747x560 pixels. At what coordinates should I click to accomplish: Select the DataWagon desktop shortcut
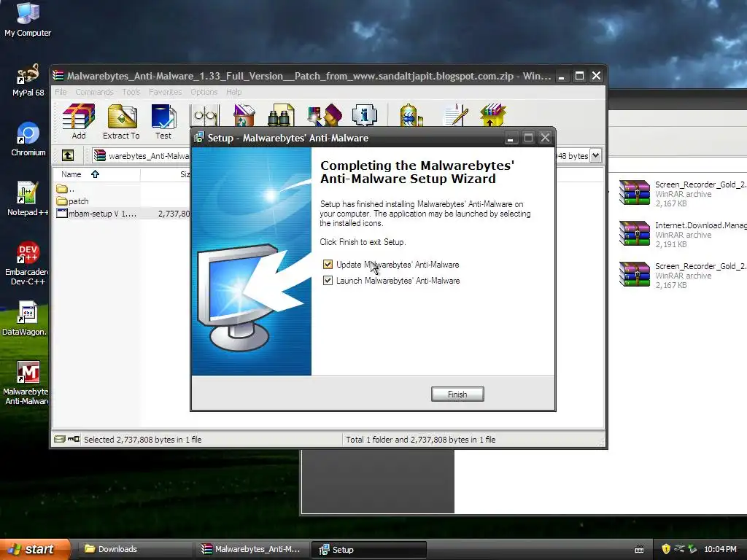pos(26,318)
